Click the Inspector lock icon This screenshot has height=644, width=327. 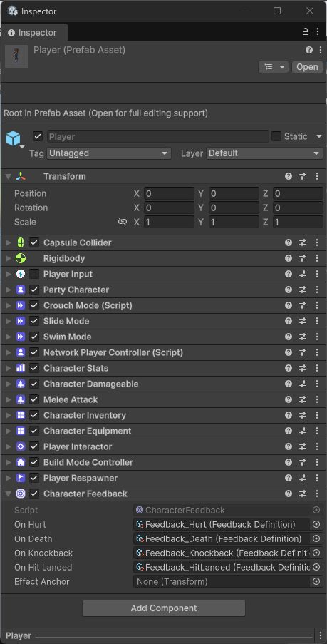[305, 31]
